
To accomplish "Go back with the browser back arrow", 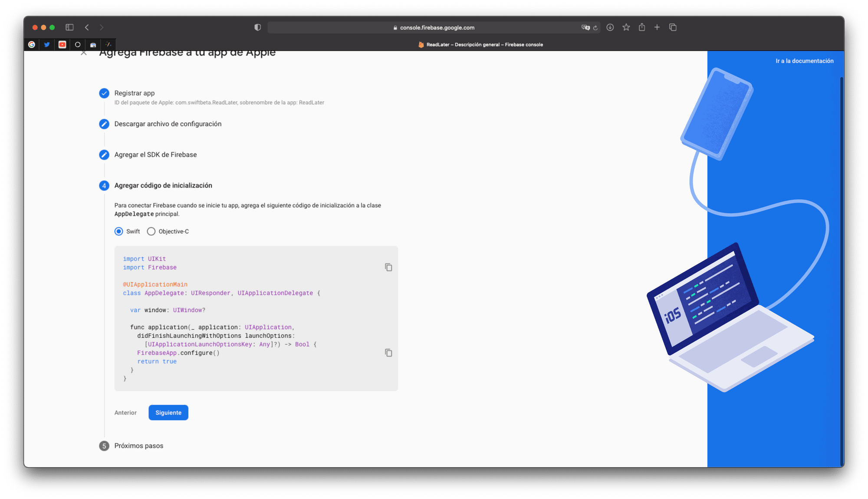I will [87, 27].
